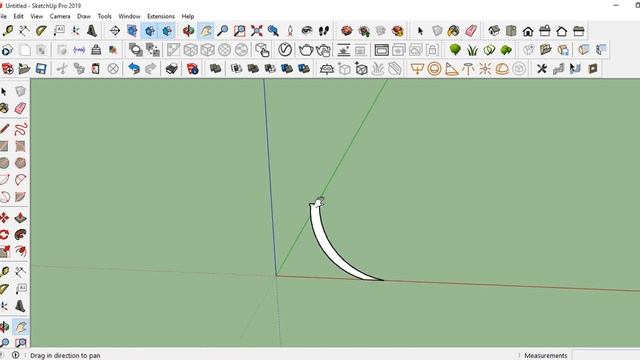Select Line pencil tool in left palette
This screenshot has height=360, width=640.
(4, 129)
